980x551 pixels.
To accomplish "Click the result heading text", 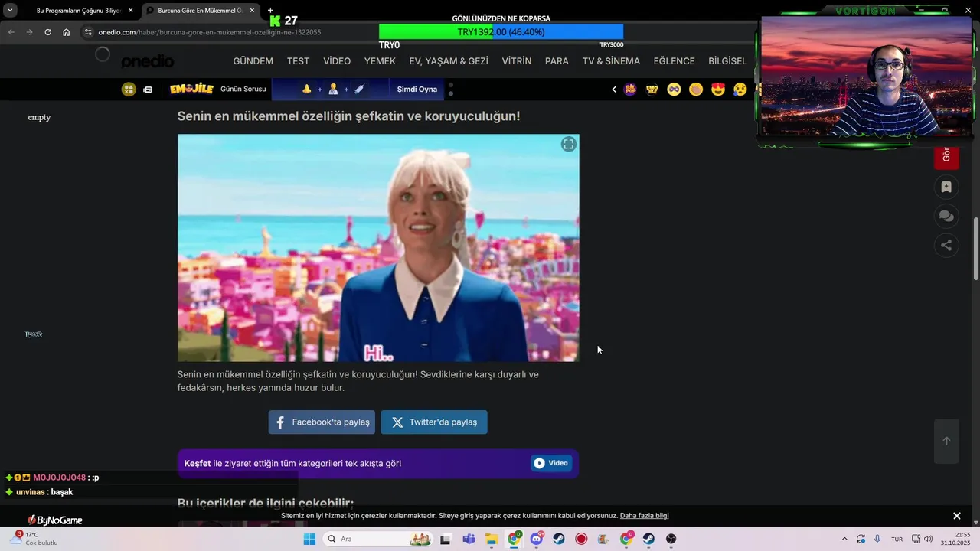I will tap(348, 116).
